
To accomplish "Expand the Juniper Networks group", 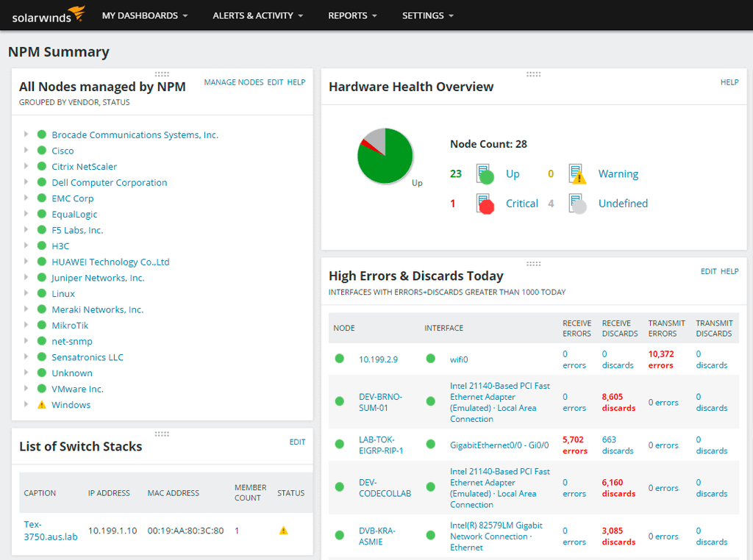I will (26, 277).
